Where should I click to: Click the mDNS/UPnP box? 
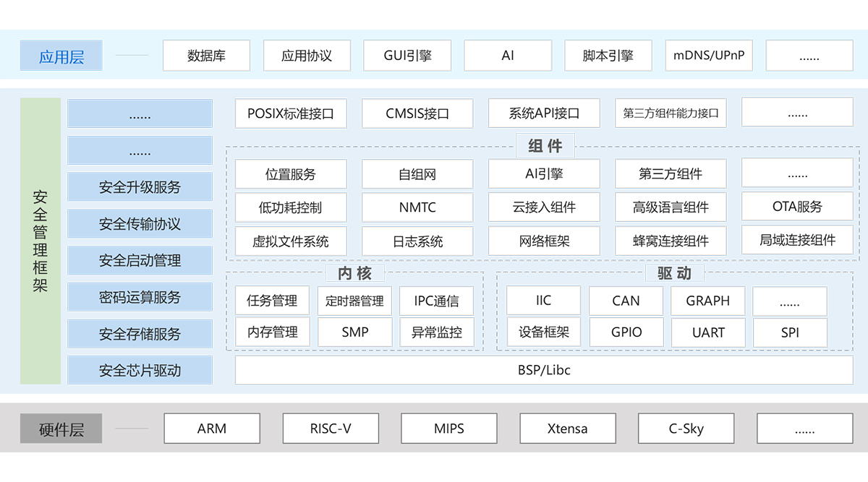(x=709, y=56)
